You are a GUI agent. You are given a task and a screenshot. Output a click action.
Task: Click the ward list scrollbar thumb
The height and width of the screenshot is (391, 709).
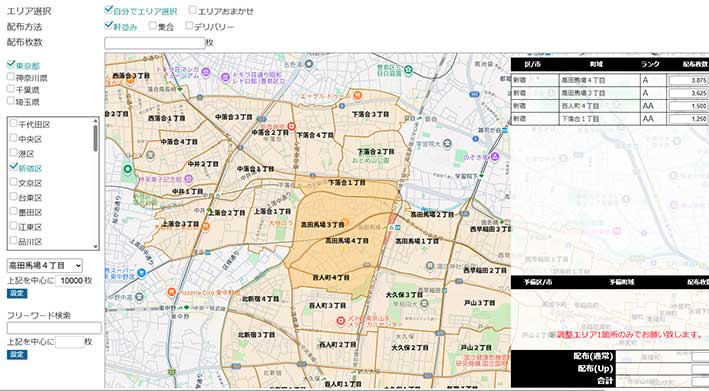point(95,138)
